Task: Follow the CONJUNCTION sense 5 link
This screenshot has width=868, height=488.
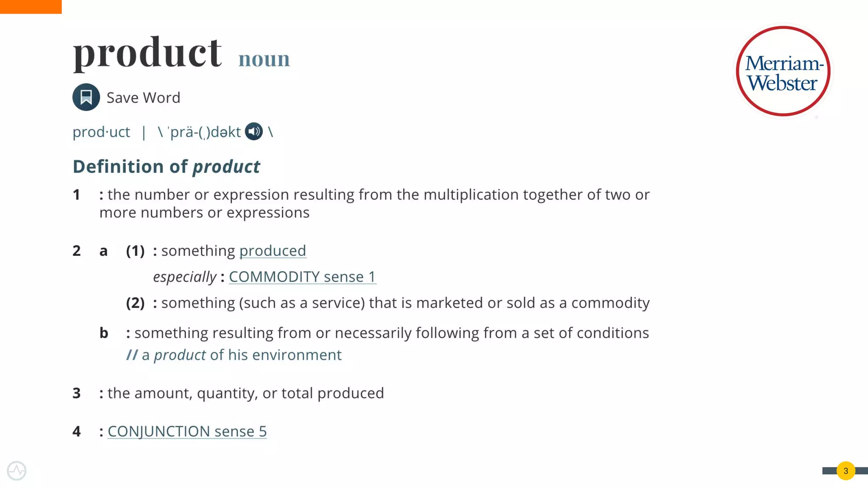Action: tap(187, 431)
